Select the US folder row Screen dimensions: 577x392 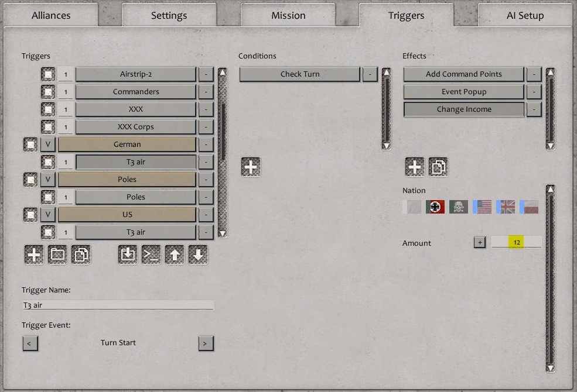point(127,215)
